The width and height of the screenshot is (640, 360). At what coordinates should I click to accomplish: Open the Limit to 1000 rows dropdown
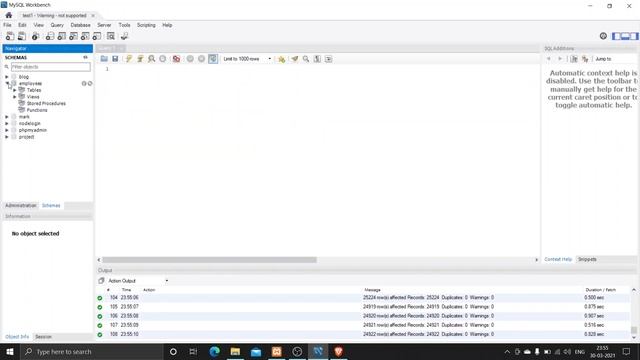click(x=247, y=59)
